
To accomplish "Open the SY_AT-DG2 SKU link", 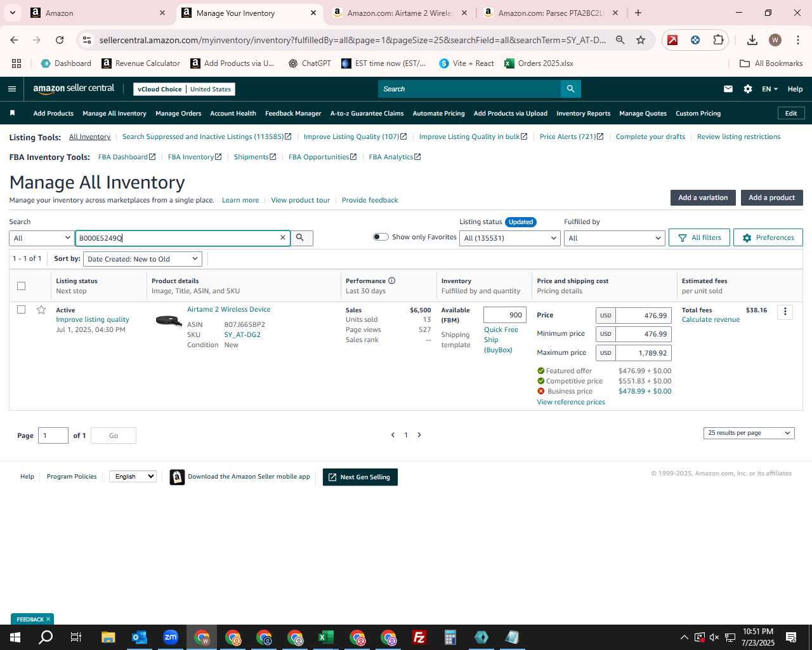I will pyautogui.click(x=242, y=335).
